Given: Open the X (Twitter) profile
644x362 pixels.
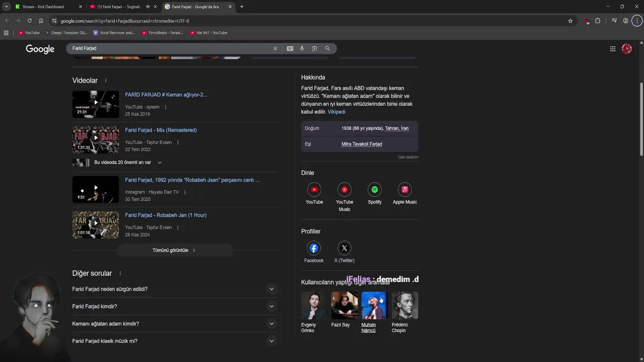Looking at the screenshot, I should pyautogui.click(x=345, y=248).
